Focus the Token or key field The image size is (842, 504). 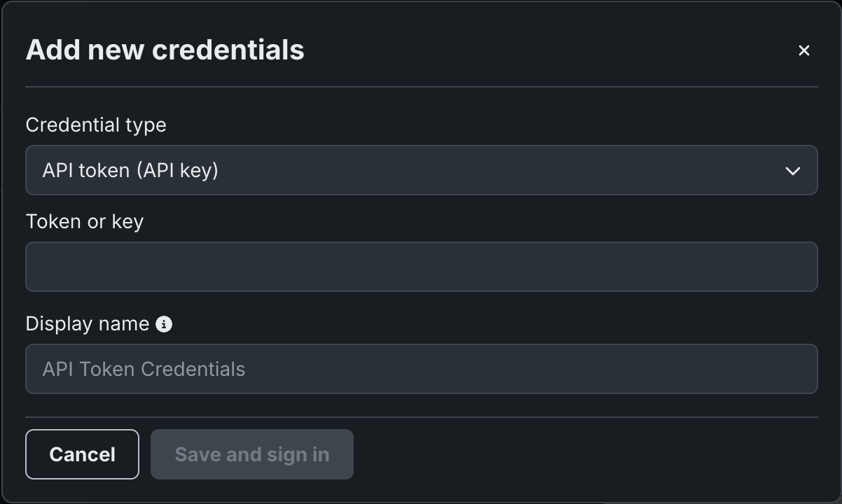pos(421,267)
